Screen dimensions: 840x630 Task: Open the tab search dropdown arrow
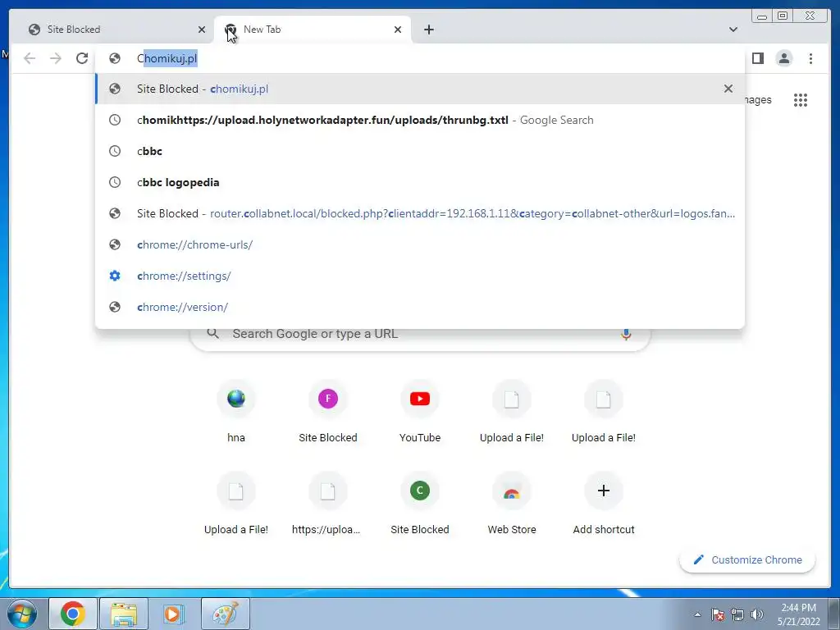tap(733, 30)
